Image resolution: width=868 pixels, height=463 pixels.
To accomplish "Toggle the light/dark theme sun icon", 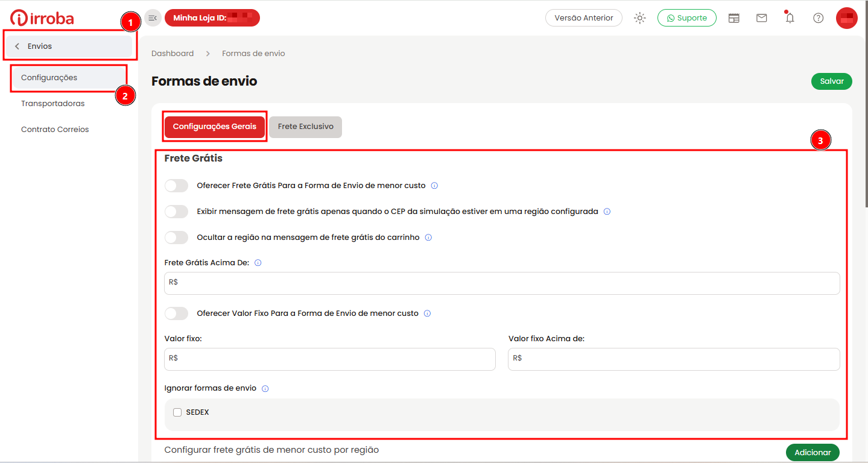I will (640, 18).
